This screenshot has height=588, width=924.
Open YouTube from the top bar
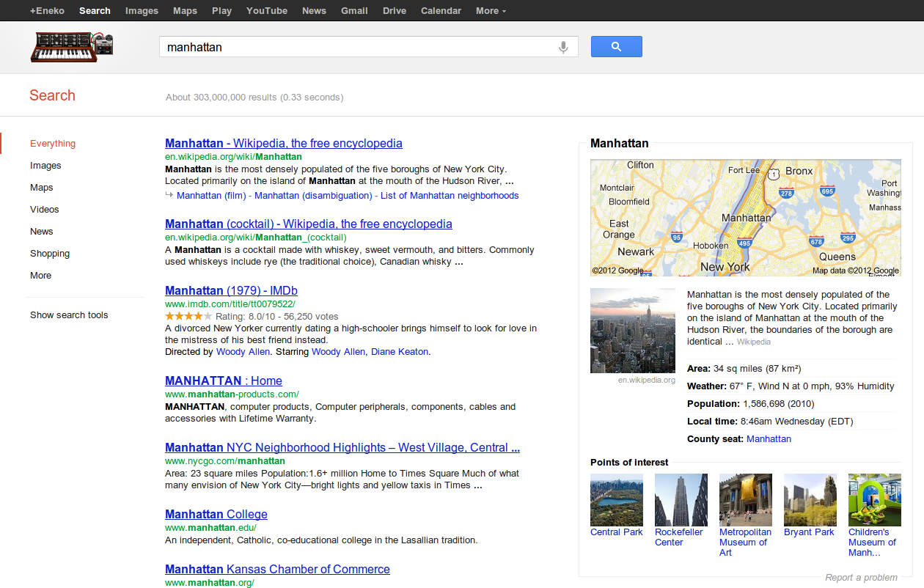coord(267,10)
